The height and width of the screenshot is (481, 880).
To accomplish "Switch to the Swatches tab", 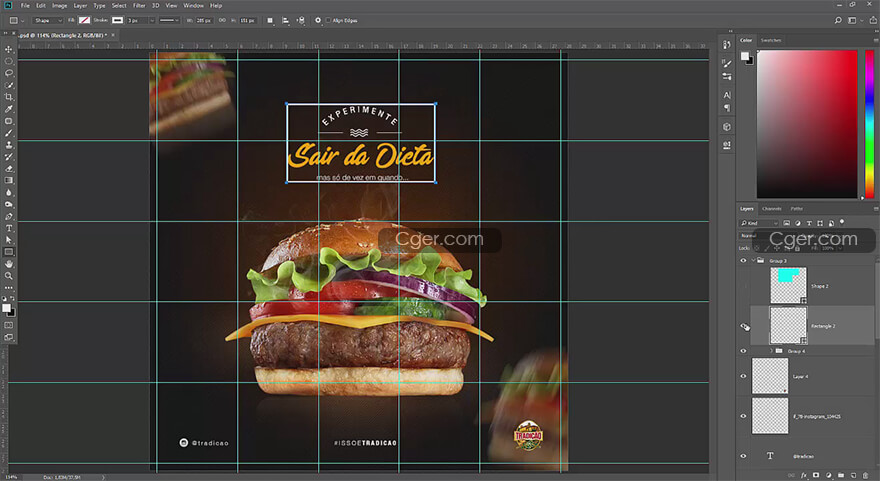I will [771, 40].
